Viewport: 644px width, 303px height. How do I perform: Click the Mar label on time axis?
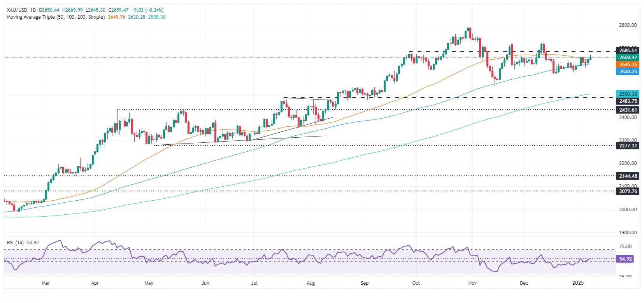click(46, 283)
